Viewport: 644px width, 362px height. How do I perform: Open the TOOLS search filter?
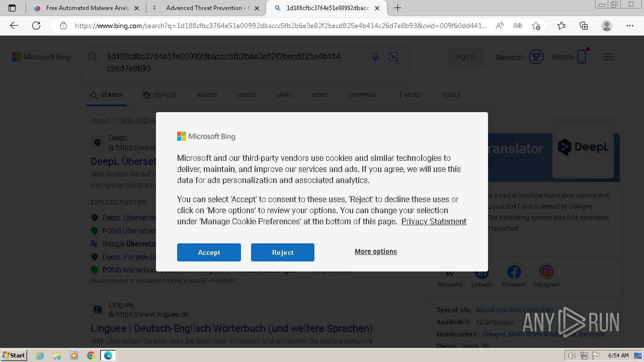coord(451,95)
